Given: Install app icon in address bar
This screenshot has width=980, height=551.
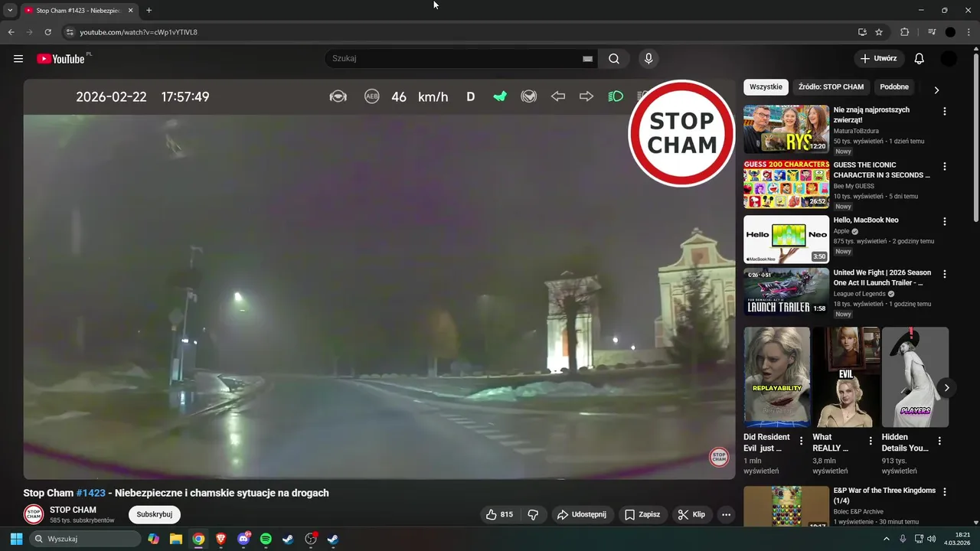Looking at the screenshot, I should (x=862, y=32).
